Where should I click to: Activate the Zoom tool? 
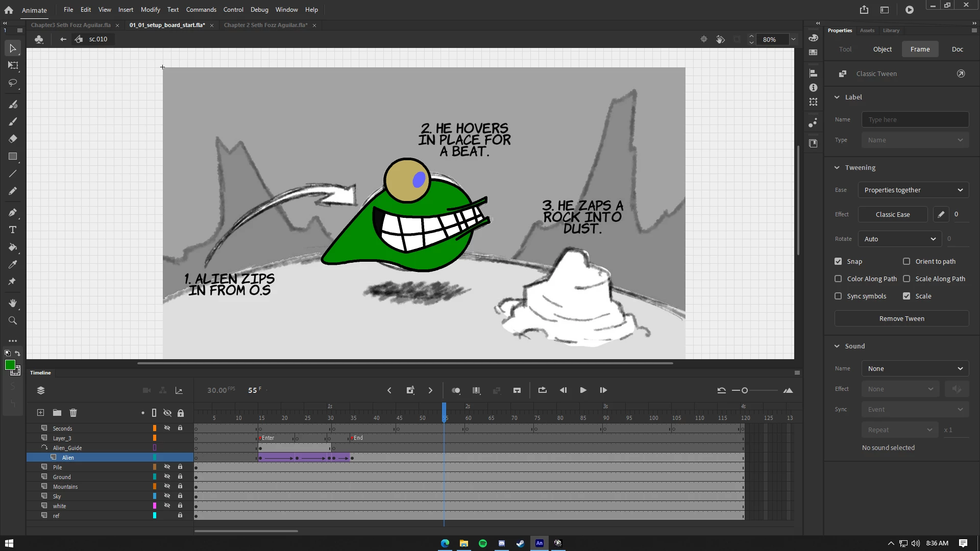pyautogui.click(x=13, y=320)
